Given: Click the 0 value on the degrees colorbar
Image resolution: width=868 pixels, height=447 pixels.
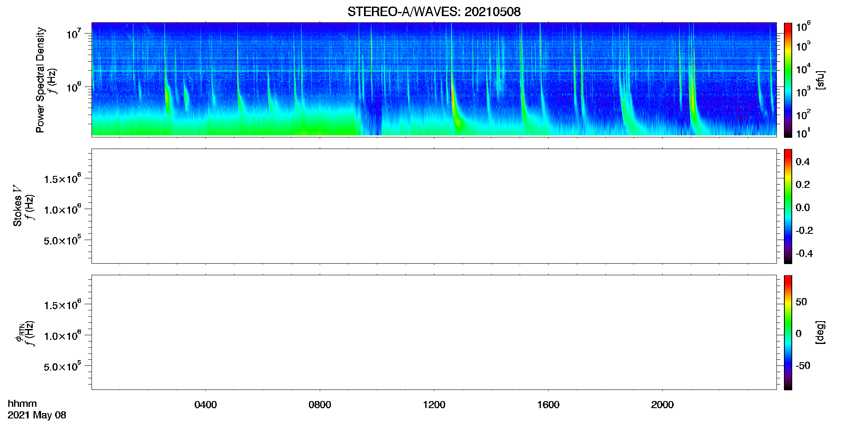Looking at the screenshot, I should pos(798,333).
